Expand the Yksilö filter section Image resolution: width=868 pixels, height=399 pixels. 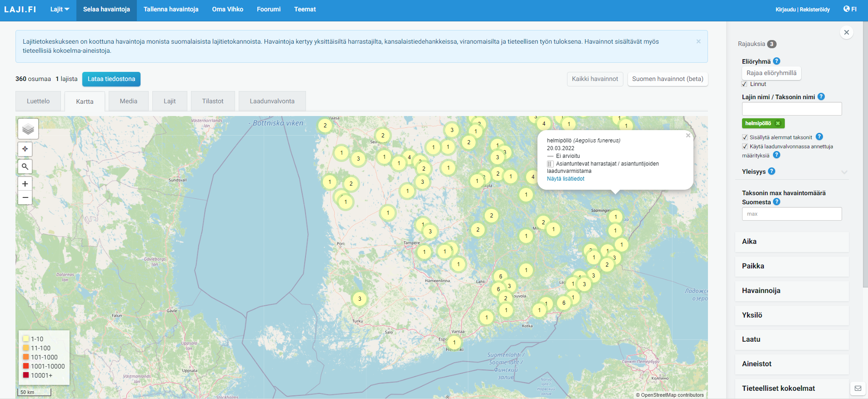[x=792, y=315]
